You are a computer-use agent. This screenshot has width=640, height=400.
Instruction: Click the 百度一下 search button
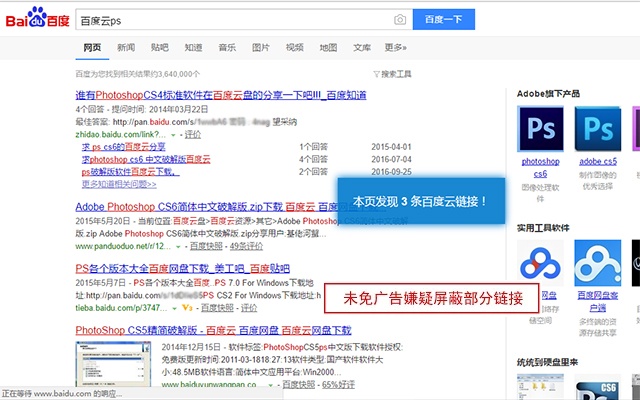tap(444, 19)
